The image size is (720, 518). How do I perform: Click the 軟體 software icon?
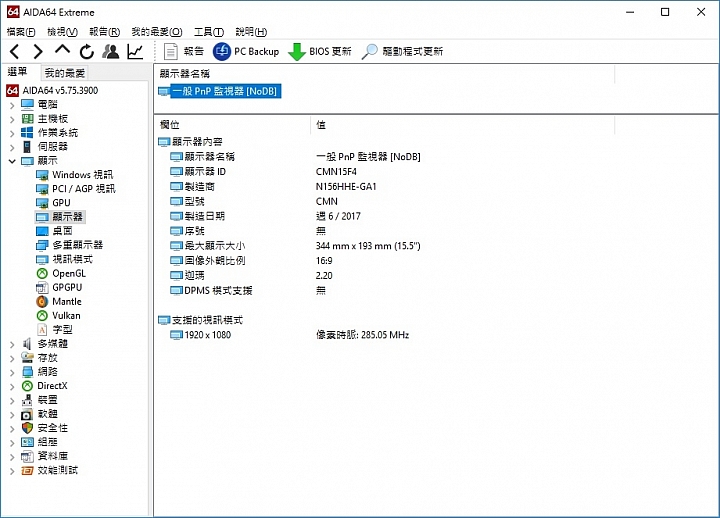(27, 414)
